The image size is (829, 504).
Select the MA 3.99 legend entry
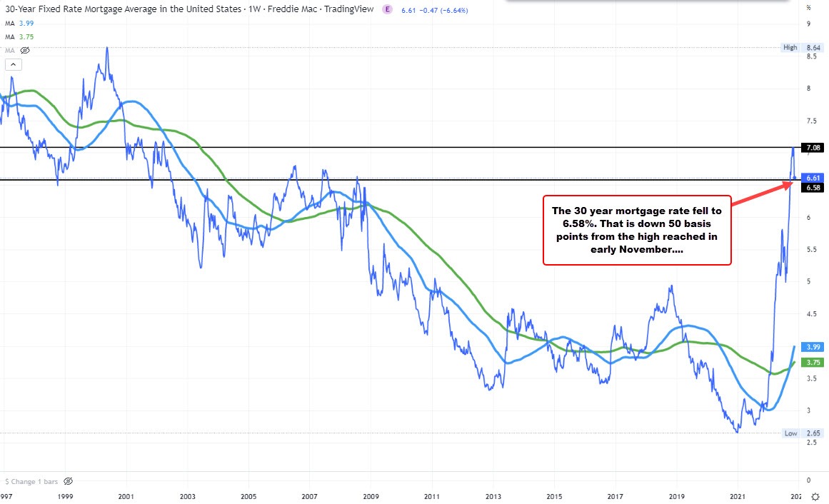tap(19, 24)
